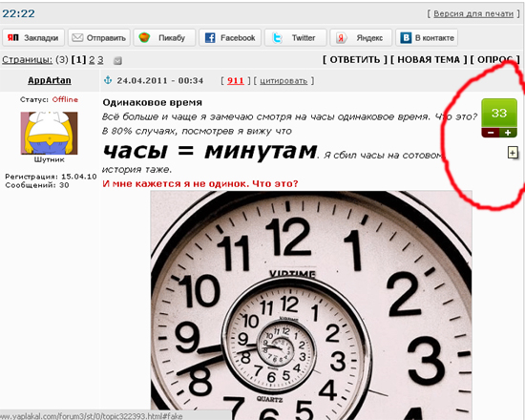Image resolution: width=525 pixels, height=420 pixels.
Task: Click the post date 24.04.2011 - 00:34
Action: (160, 81)
